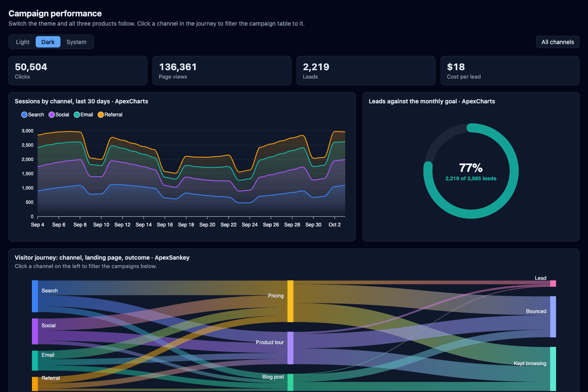Screen dimensions: 588x392
Task: Filter campaigns by the Social sankey node
Action: (x=35, y=331)
